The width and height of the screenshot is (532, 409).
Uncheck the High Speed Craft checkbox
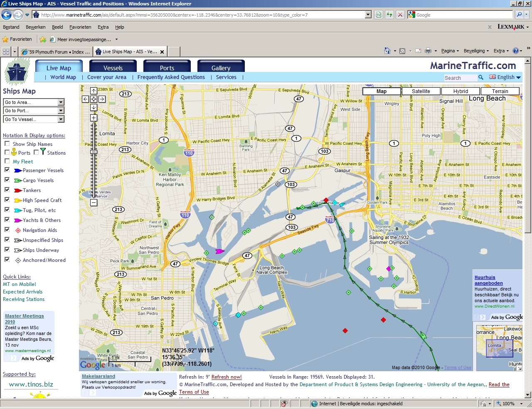[x=7, y=200]
